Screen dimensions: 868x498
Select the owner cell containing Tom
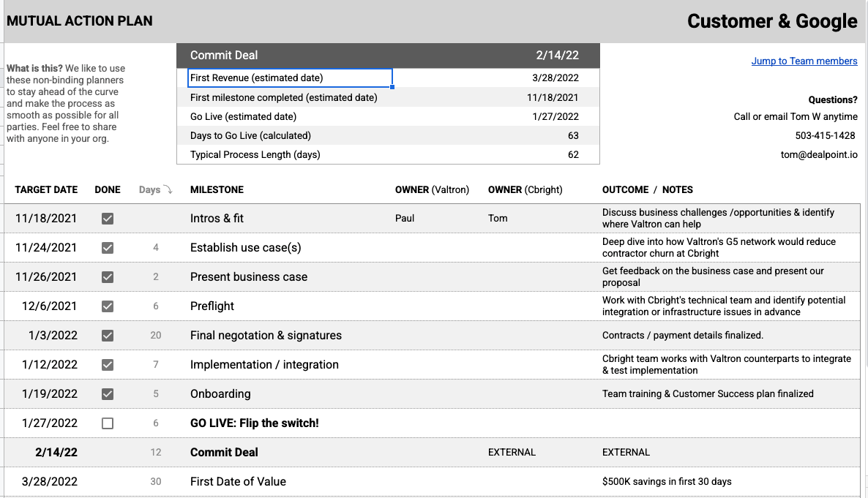tap(498, 219)
